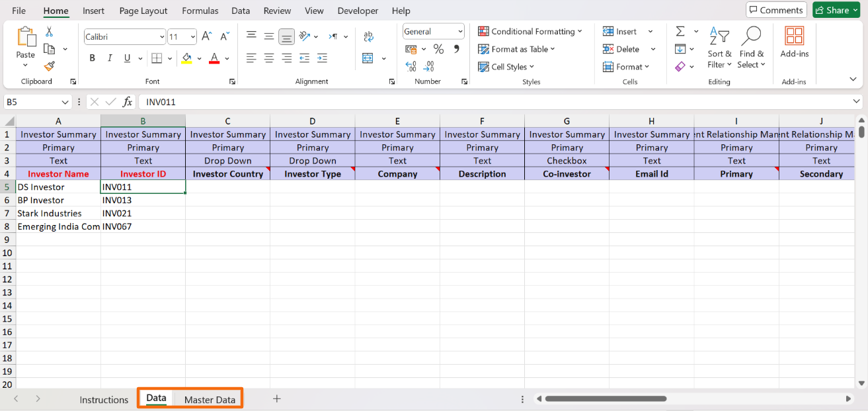Click the Format Painter brush icon
The height and width of the screenshot is (411, 868).
tap(49, 66)
